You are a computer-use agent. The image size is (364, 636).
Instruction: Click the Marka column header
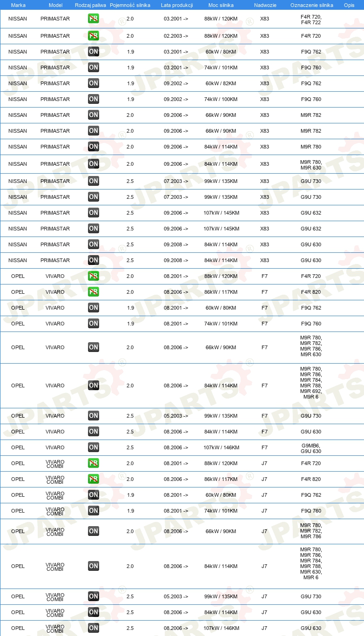point(18,5)
